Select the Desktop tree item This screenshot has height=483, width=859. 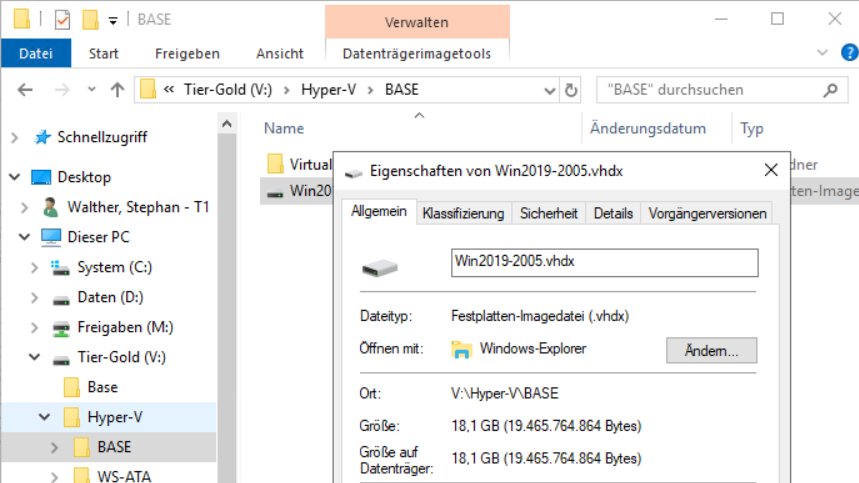coord(84,177)
